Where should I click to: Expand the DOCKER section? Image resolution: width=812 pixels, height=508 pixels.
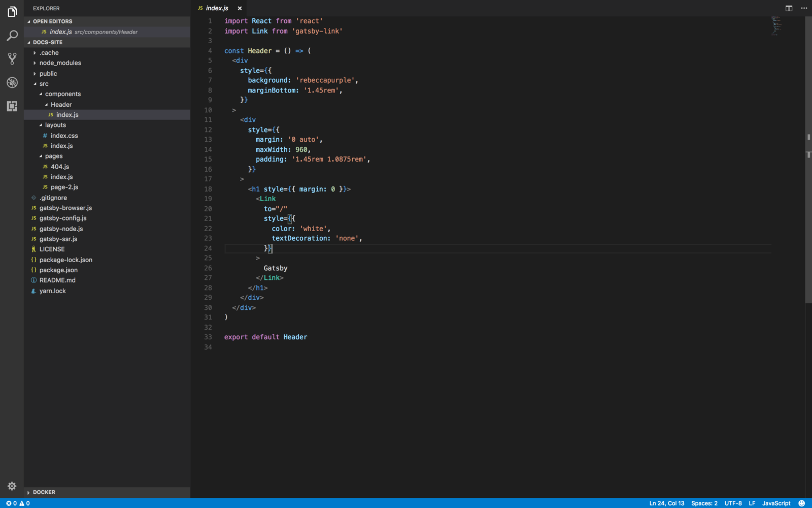coord(44,492)
